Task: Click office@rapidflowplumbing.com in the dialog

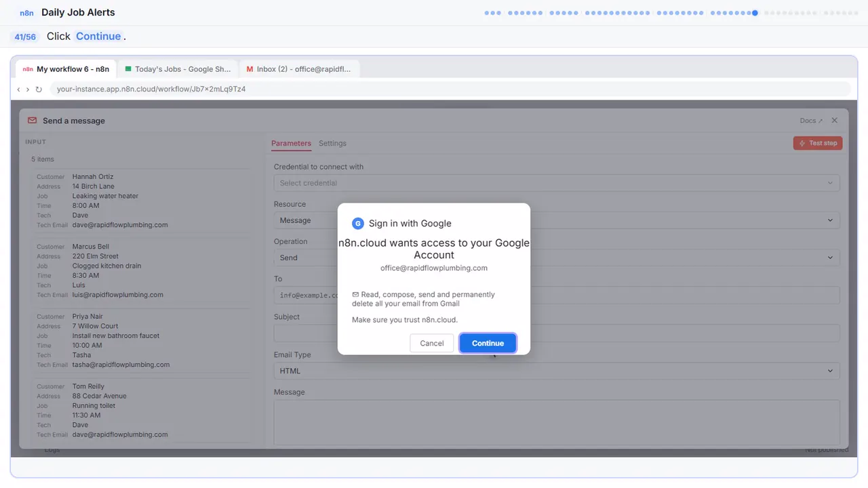Action: [434, 268]
